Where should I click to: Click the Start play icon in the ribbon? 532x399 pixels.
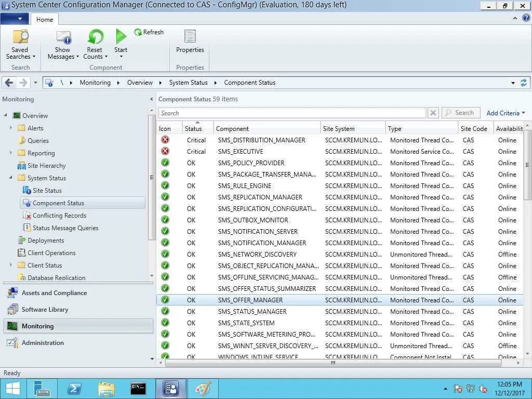(x=121, y=37)
